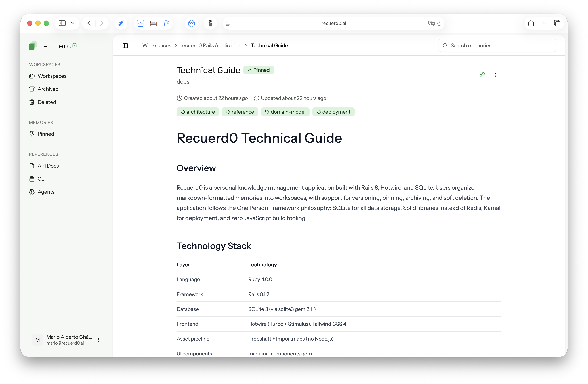
Task: Click the f? extension icon
Action: [x=166, y=23]
